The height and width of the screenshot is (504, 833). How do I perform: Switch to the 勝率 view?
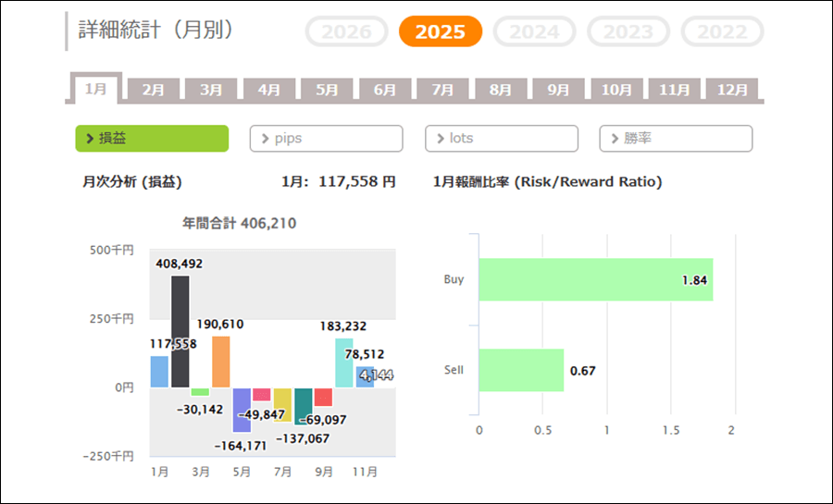coord(676,139)
